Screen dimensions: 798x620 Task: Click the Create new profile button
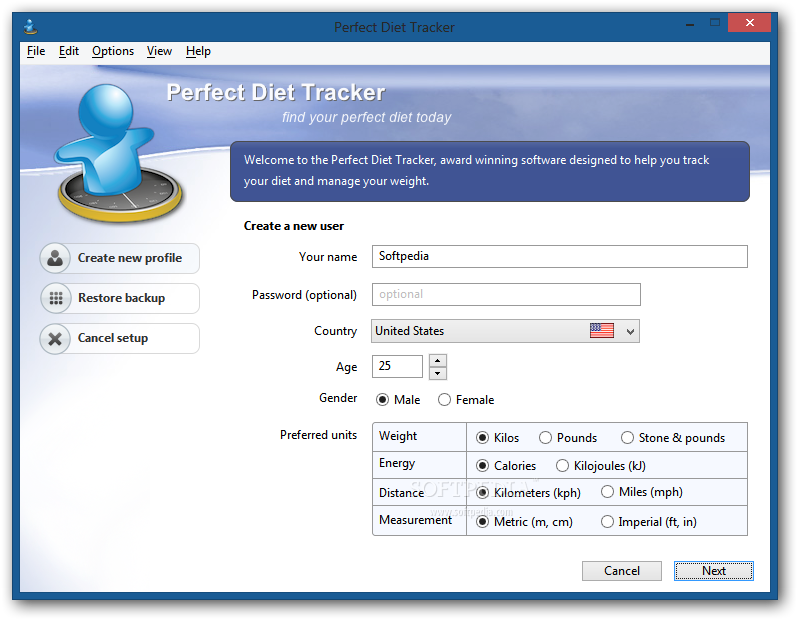pyautogui.click(x=120, y=258)
